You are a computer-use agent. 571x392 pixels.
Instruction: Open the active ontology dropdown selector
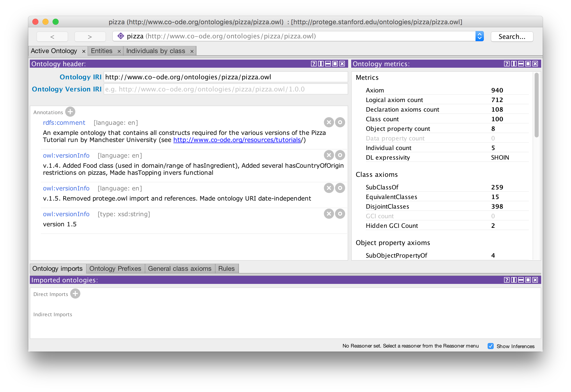tap(479, 36)
